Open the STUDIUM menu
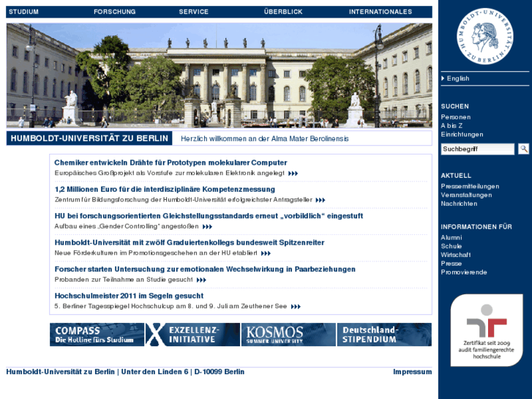This screenshot has width=532, height=399. click(23, 12)
